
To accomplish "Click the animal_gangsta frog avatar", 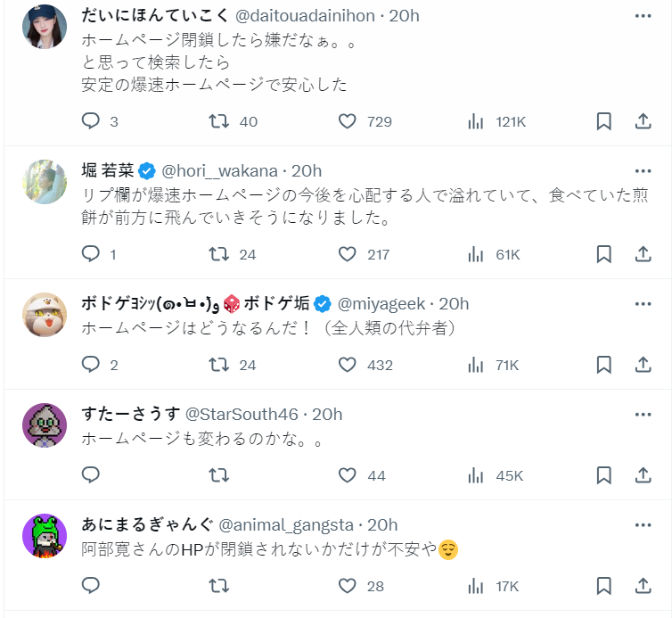I will pyautogui.click(x=44, y=535).
